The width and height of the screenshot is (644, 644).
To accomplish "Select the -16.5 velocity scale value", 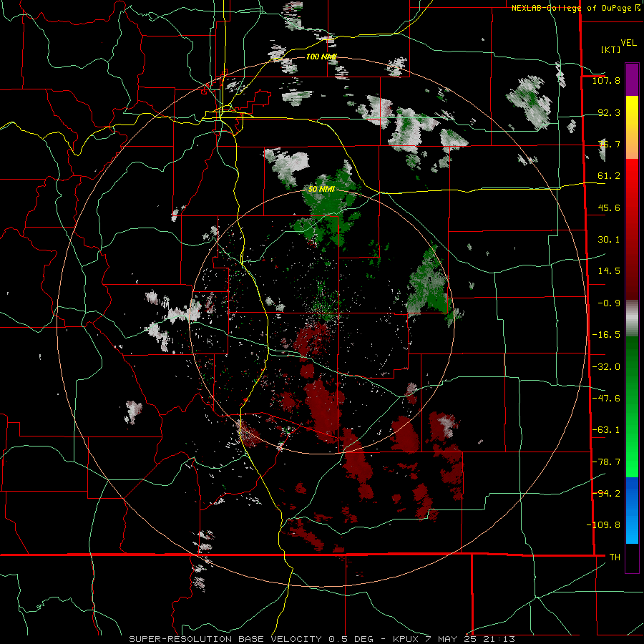I will pos(606,335).
